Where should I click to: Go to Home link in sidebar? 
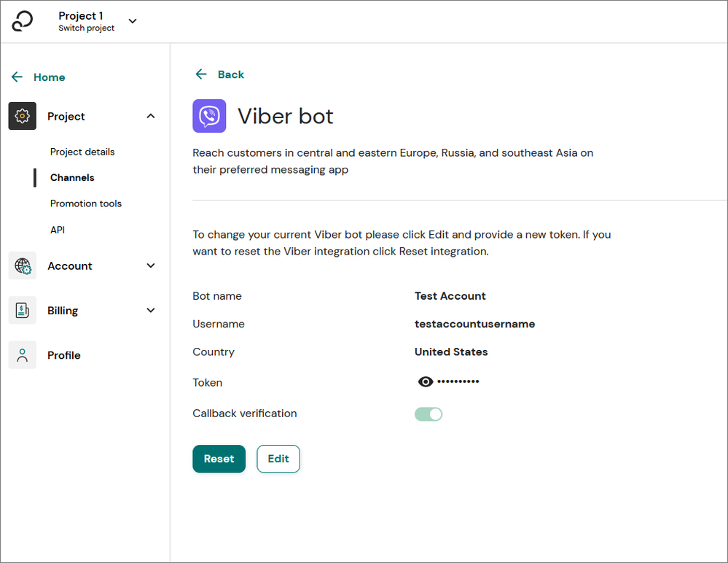[50, 77]
